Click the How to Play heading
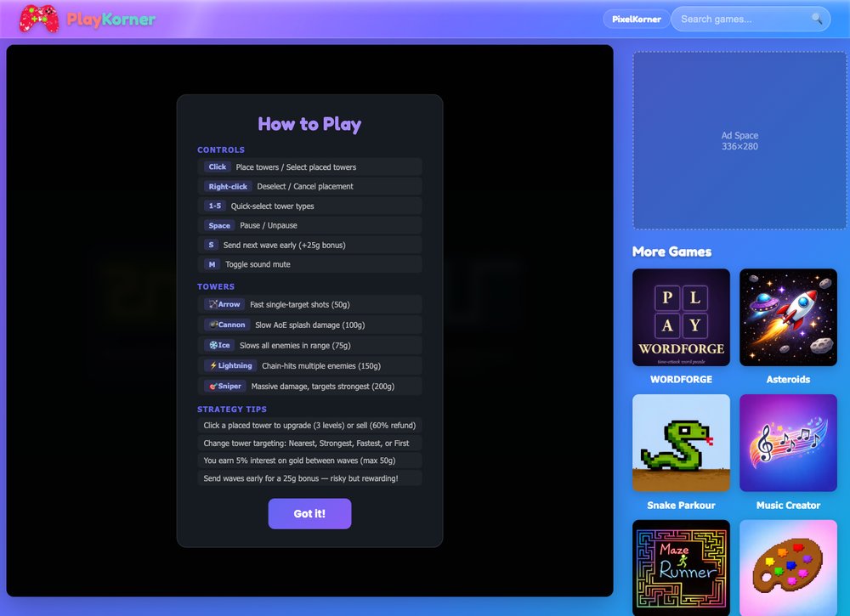The width and height of the screenshot is (850, 616). tap(309, 124)
